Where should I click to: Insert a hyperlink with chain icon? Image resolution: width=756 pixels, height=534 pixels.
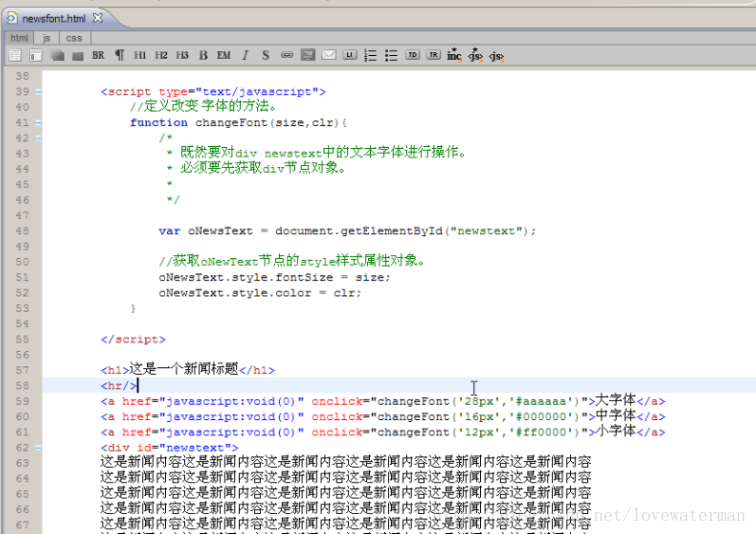286,55
